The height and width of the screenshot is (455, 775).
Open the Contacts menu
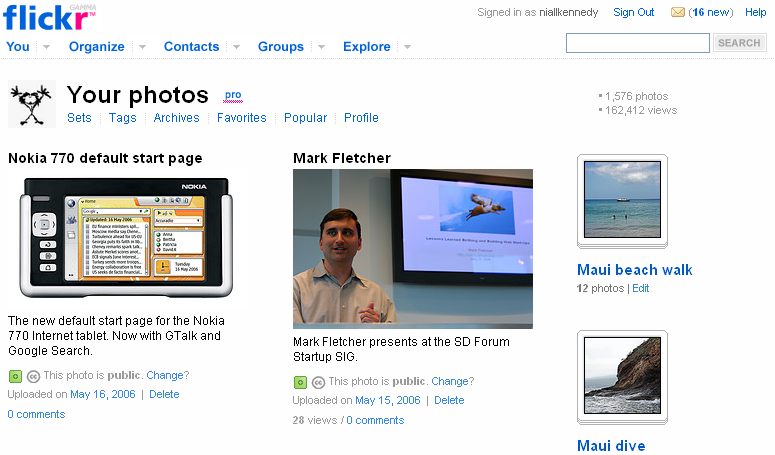click(x=191, y=46)
